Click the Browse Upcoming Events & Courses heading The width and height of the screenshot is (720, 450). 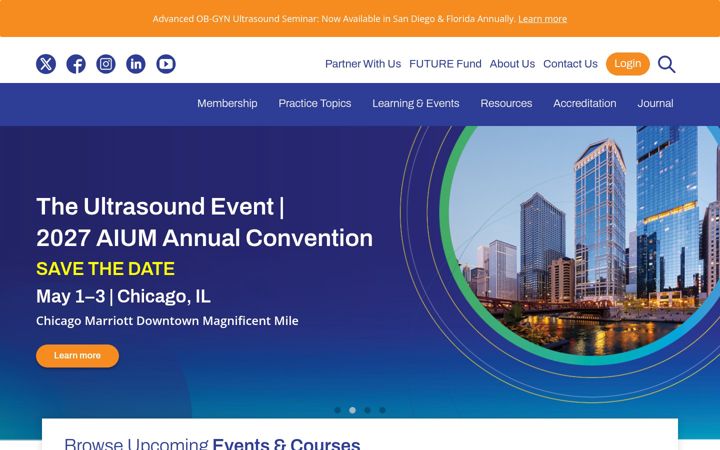212,444
